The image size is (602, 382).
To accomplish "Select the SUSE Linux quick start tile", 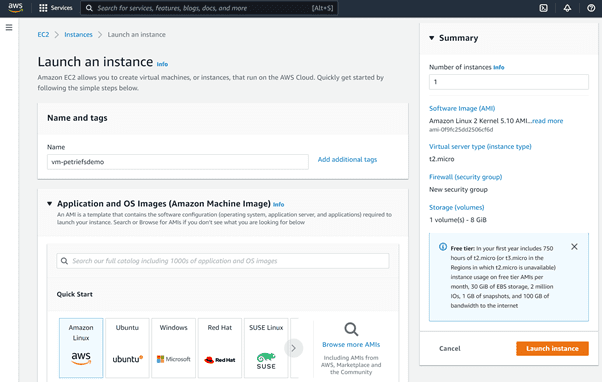I will pos(266,348).
